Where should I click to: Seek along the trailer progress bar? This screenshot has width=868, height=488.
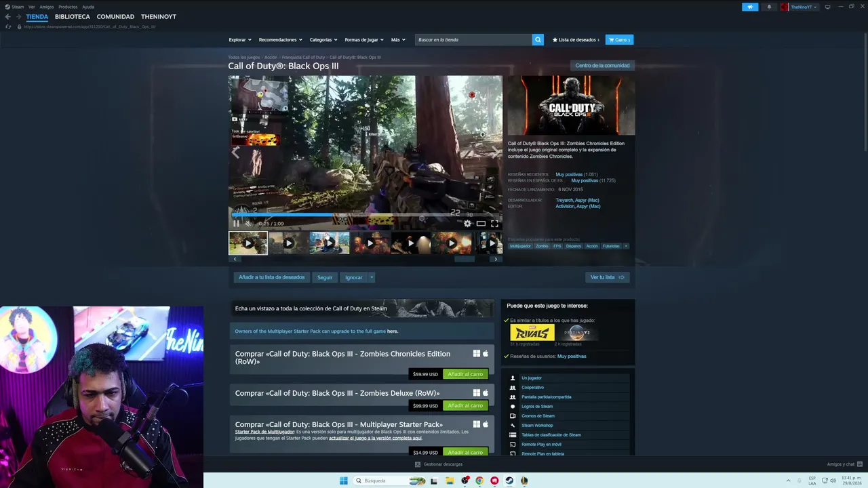point(365,215)
